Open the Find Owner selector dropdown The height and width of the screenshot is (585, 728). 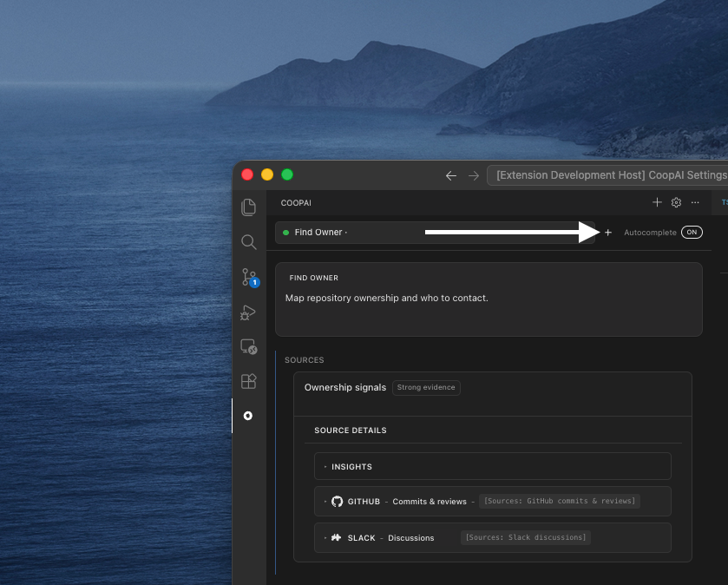434,233
